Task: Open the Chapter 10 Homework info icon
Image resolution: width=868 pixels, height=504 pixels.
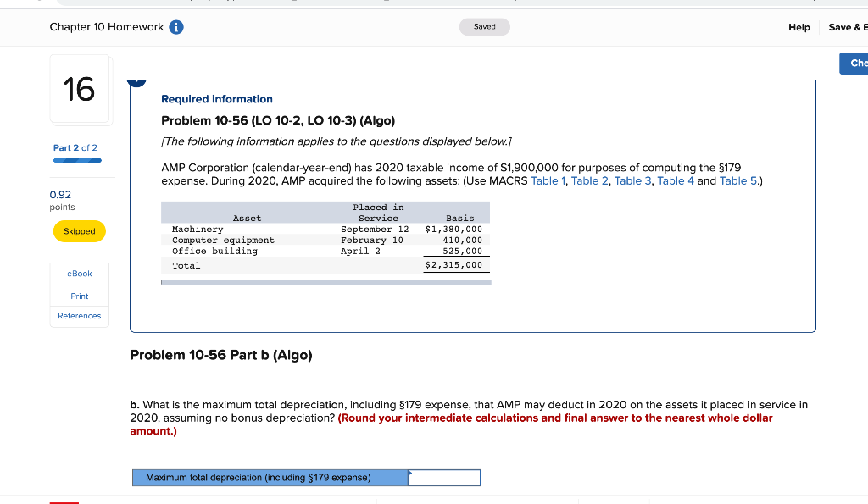Action: tap(176, 27)
